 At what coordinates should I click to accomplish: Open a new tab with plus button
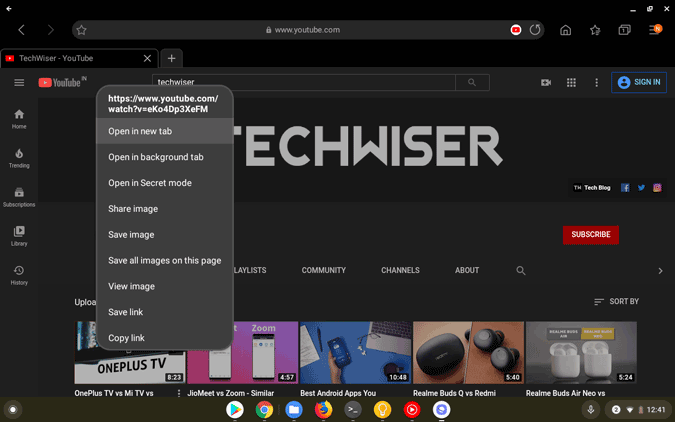coord(171,58)
